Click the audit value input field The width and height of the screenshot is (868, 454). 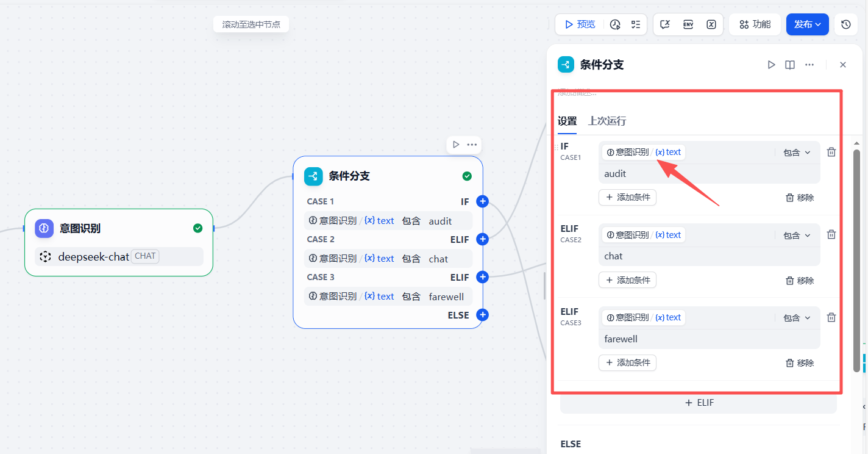709,174
